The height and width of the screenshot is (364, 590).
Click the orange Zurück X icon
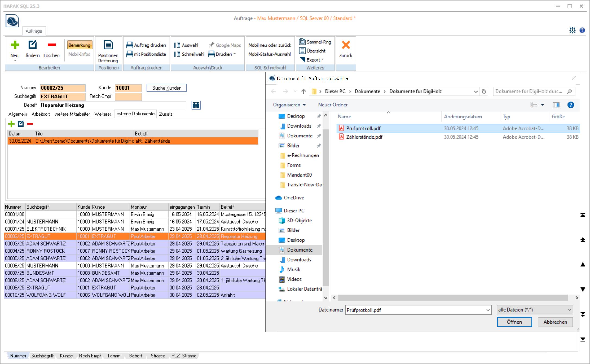coord(346,45)
